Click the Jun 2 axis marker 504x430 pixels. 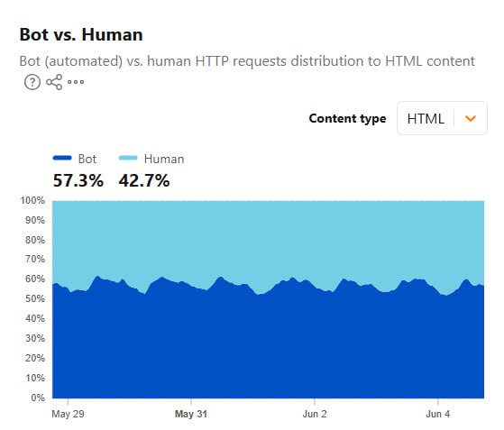[x=315, y=414]
